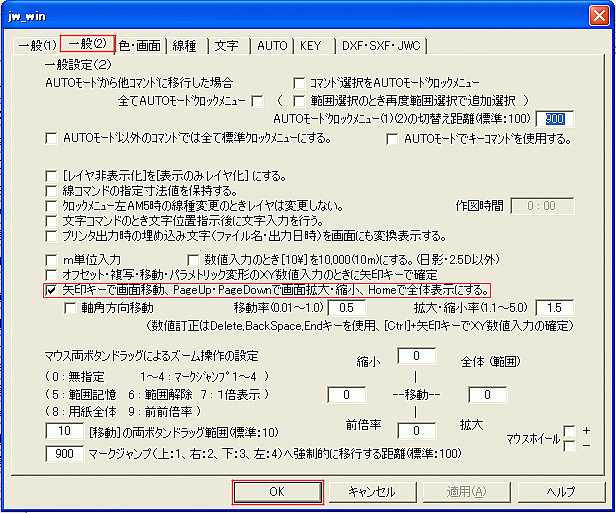Click the マウス両ボタンドラッグによるズーム操作の設定 label
616x513 pixels.
tap(152, 356)
